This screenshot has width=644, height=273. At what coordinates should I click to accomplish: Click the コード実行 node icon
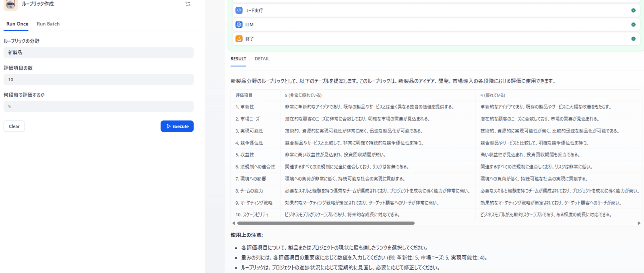[239, 10]
